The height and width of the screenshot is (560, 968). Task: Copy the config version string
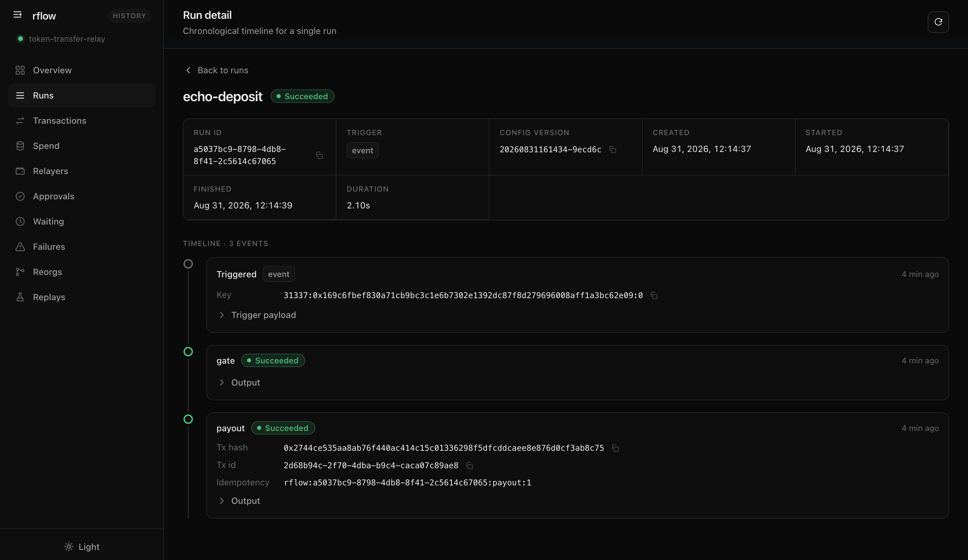(613, 150)
